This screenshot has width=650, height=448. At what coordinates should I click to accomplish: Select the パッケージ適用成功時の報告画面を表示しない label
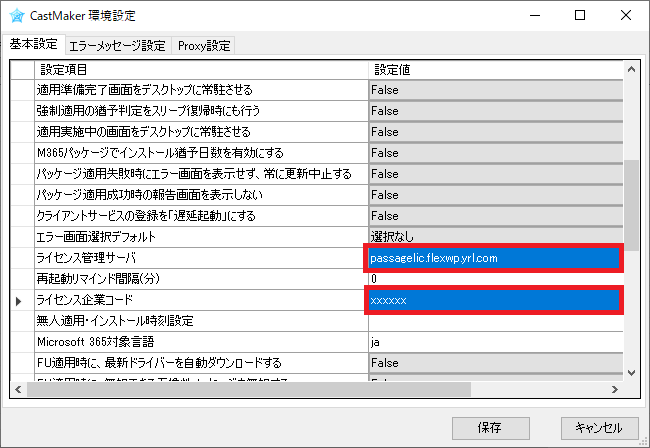tap(201, 195)
